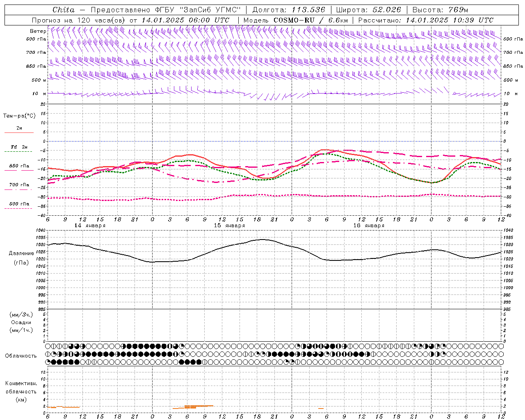Click the "500 гПа" temperature legend entry
This screenshot has height=420, width=525.
pos(19,204)
